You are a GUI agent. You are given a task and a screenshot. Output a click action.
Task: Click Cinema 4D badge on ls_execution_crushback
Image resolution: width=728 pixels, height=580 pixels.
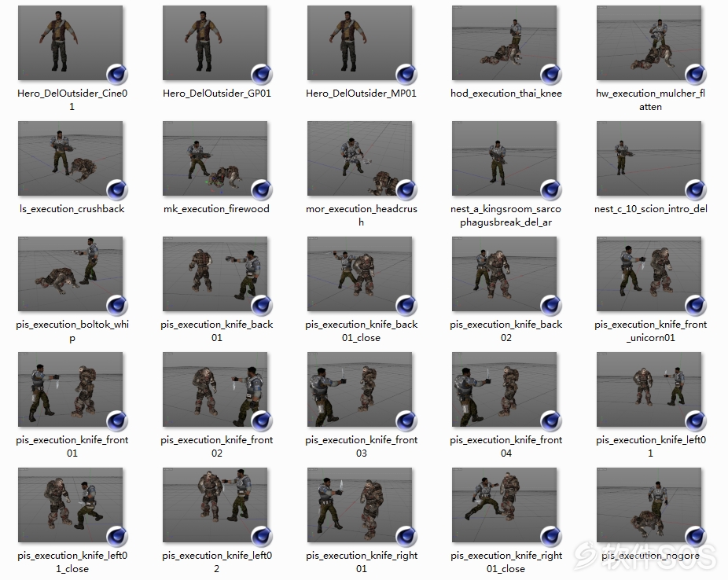click(x=117, y=190)
